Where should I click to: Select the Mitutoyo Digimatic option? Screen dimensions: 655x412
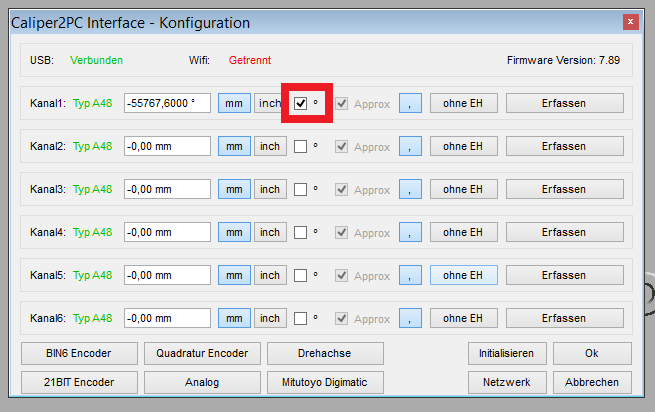[x=325, y=382]
